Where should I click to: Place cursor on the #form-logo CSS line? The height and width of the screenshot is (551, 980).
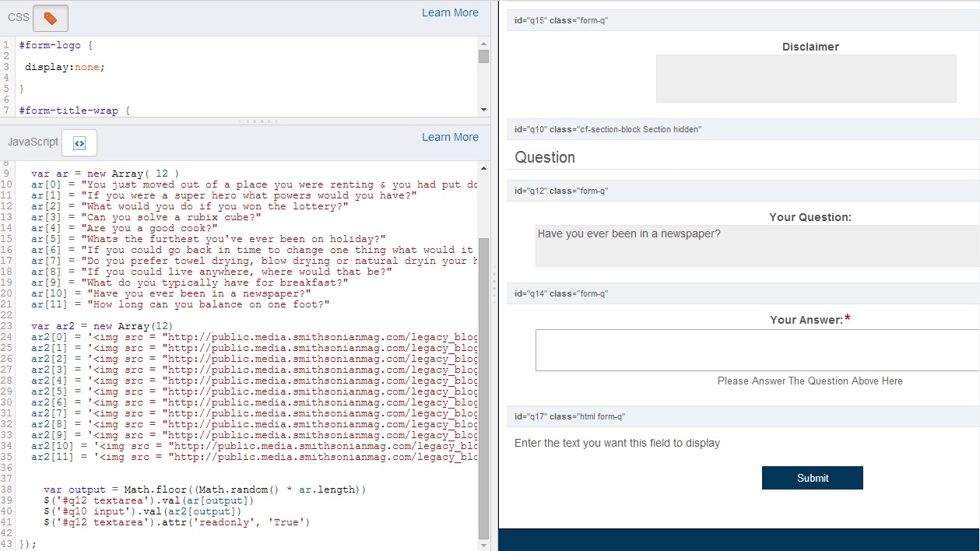pyautogui.click(x=54, y=45)
